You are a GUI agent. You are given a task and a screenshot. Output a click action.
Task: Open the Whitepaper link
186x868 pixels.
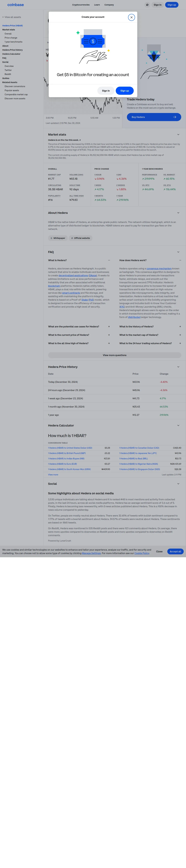pyautogui.click(x=58, y=238)
